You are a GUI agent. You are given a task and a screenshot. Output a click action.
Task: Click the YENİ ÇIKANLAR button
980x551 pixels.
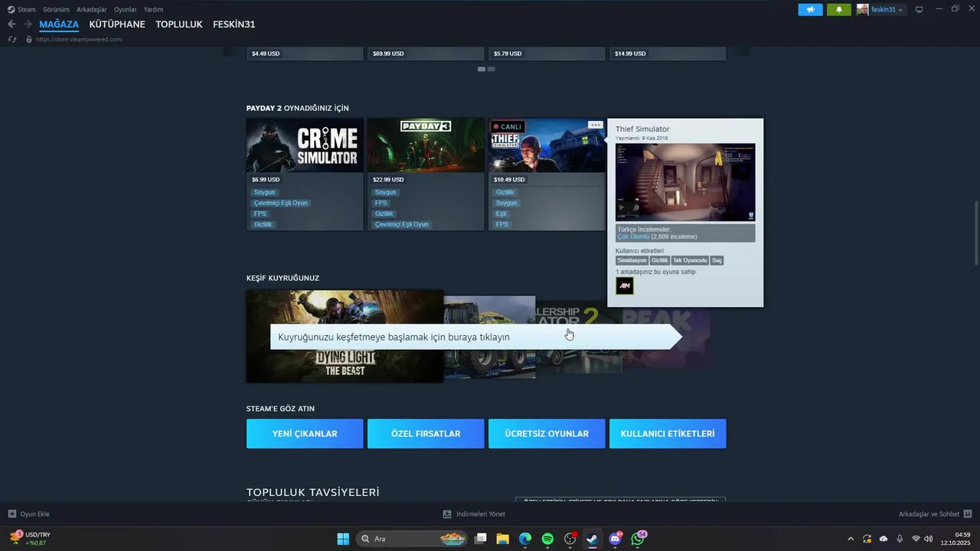[x=305, y=433]
